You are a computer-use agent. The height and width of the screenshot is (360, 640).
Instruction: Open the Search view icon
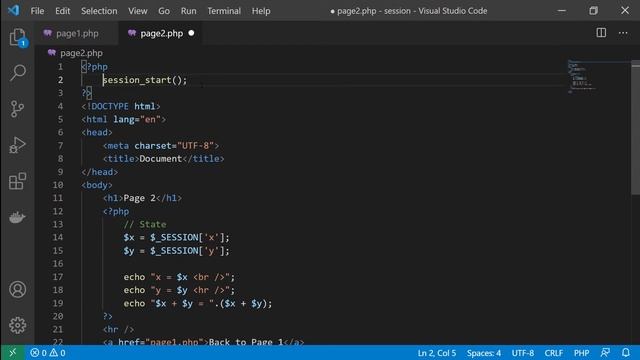click(x=18, y=73)
